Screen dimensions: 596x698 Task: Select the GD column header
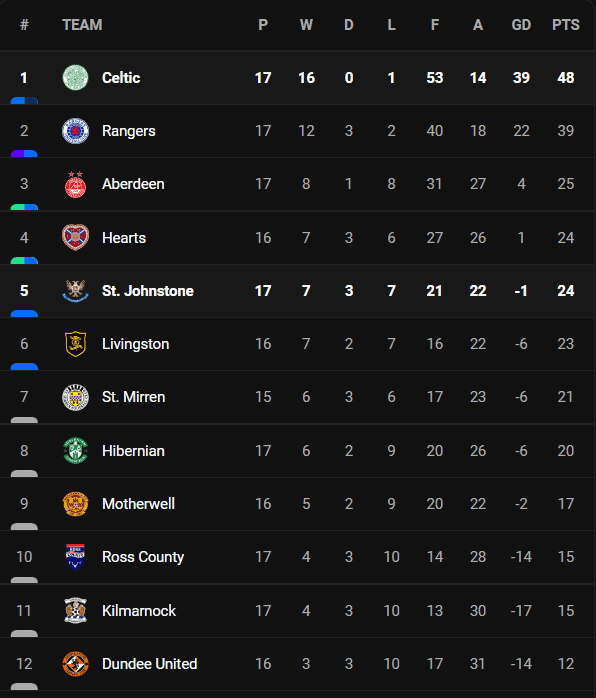click(x=521, y=25)
